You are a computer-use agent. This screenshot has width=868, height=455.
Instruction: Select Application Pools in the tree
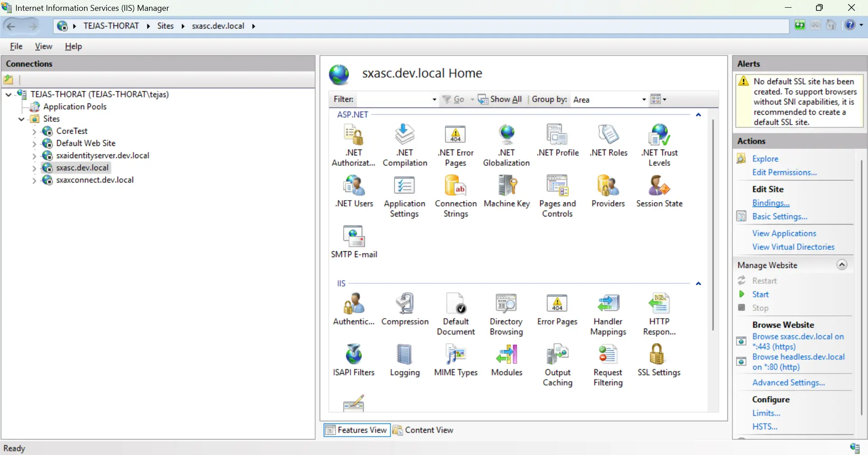click(x=75, y=107)
